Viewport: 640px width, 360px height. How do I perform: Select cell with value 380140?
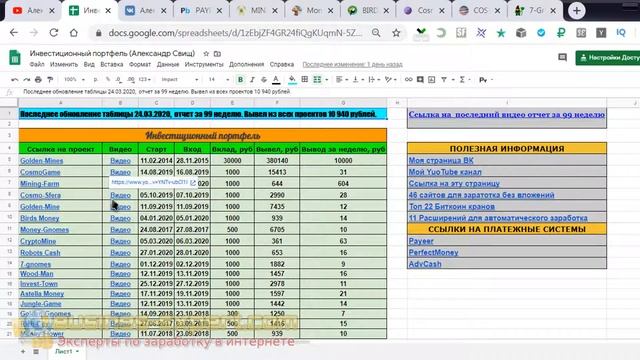[x=277, y=161]
